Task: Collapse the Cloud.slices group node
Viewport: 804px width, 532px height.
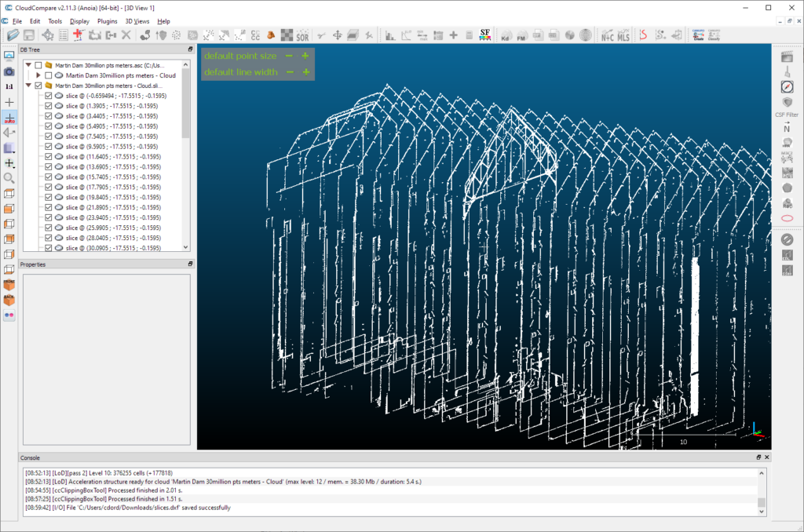Action: point(29,85)
